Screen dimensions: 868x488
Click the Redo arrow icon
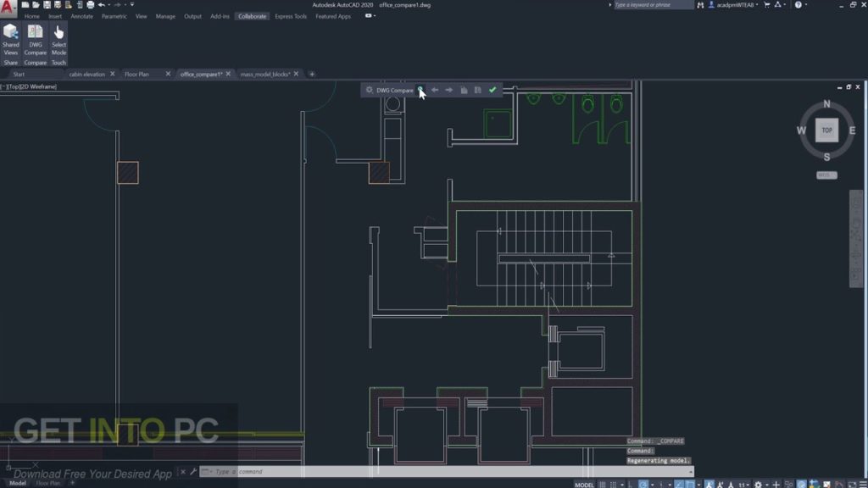pyautogui.click(x=117, y=5)
